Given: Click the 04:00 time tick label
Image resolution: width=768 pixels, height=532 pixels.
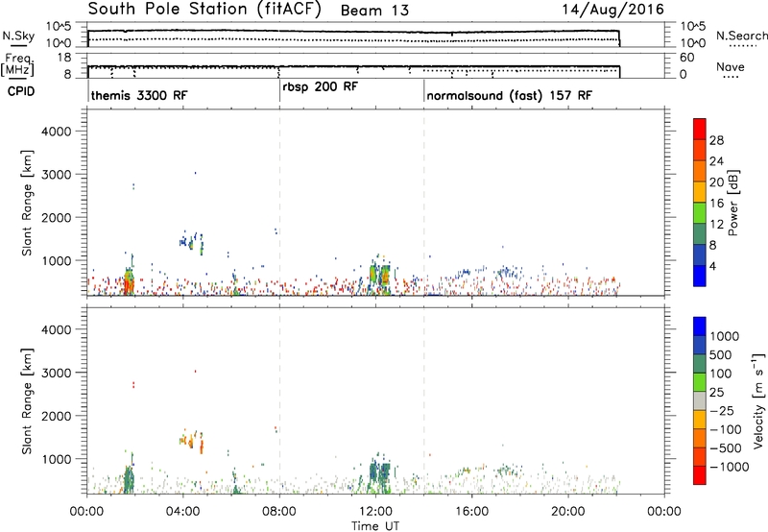Looking at the screenshot, I should click(183, 512).
